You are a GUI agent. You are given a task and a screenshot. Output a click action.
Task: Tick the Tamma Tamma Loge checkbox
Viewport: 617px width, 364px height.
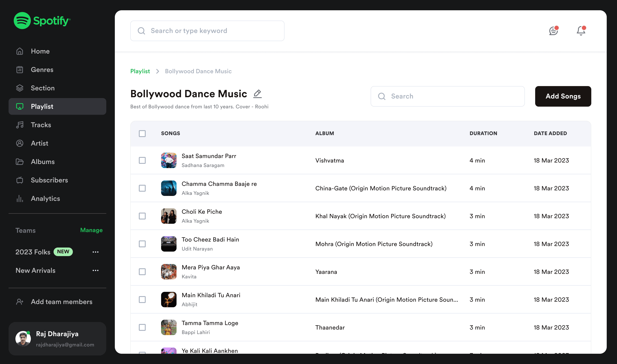[142, 327]
